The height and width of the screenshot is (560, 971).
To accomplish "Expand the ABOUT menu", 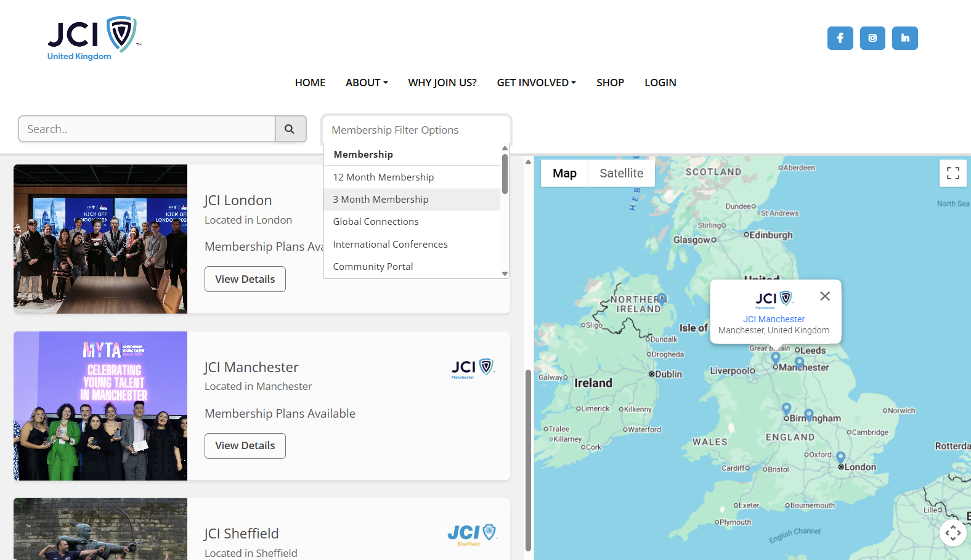I will point(367,83).
